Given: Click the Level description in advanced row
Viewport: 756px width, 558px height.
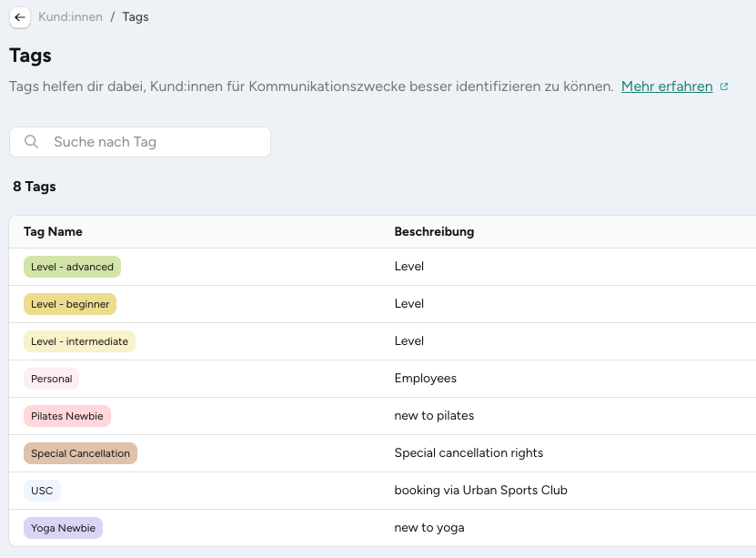Looking at the screenshot, I should pyautogui.click(x=408, y=266).
